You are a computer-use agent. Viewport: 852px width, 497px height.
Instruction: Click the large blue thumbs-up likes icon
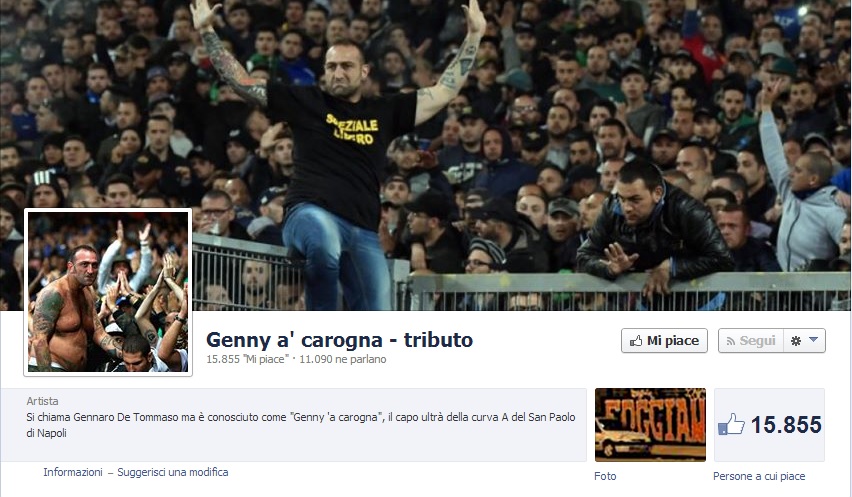731,424
